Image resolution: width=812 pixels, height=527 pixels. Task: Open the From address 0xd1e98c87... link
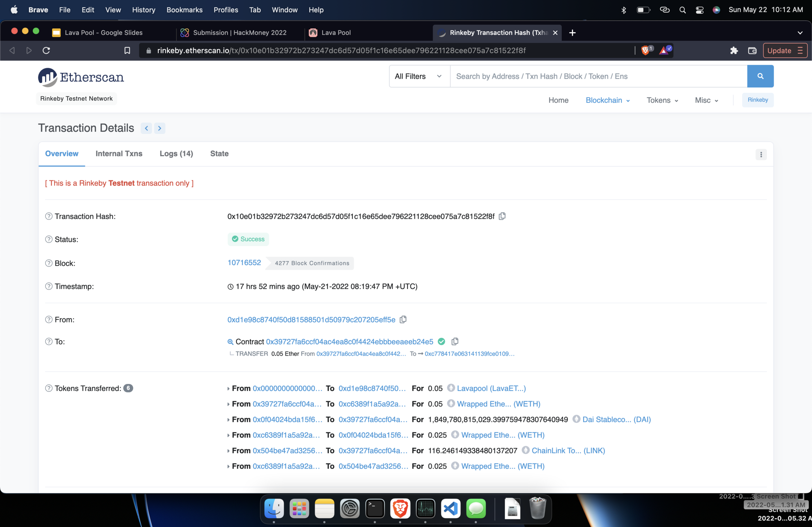coord(311,319)
